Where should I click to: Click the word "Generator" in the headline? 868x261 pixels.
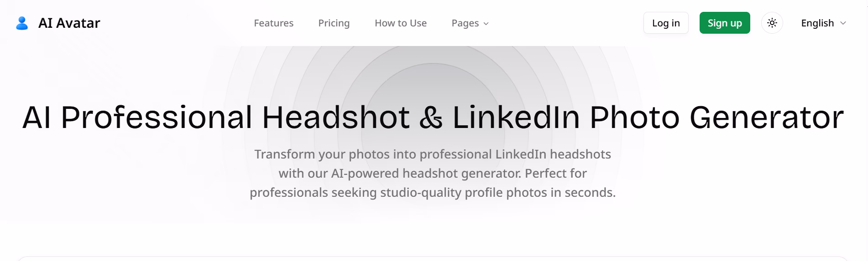[766, 118]
